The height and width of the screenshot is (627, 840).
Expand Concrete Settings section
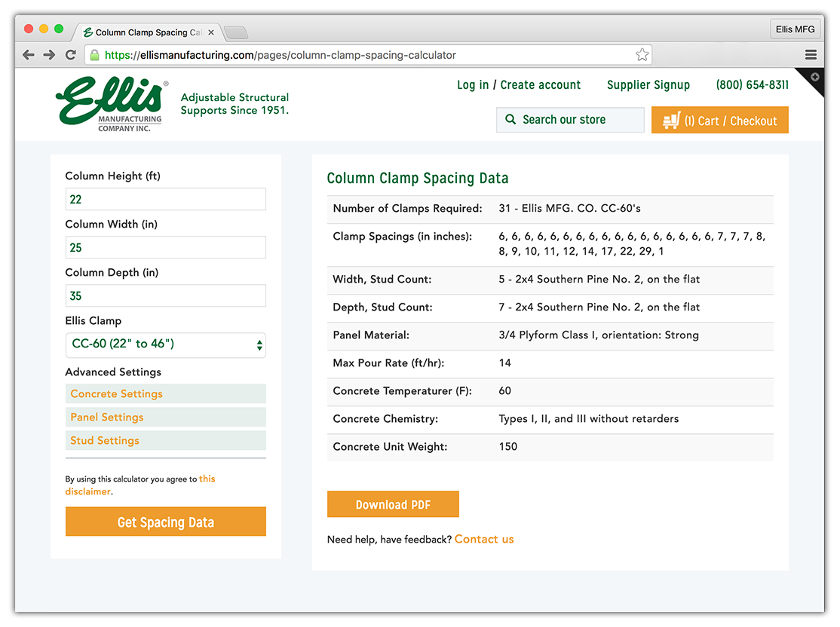(165, 393)
